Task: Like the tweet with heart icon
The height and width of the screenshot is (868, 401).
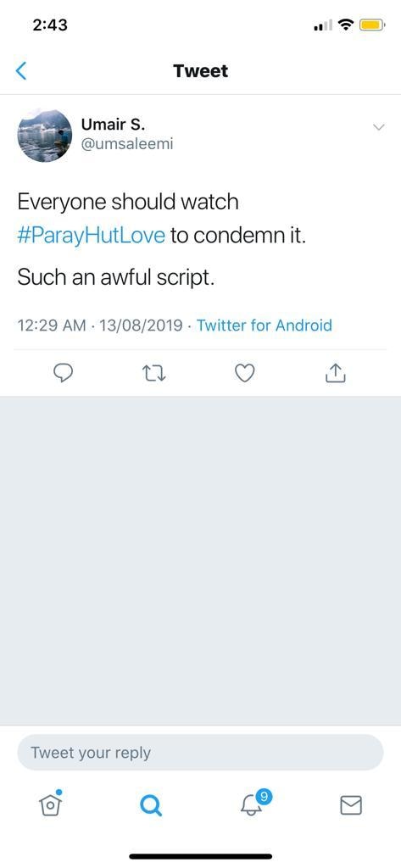Action: coord(245,374)
